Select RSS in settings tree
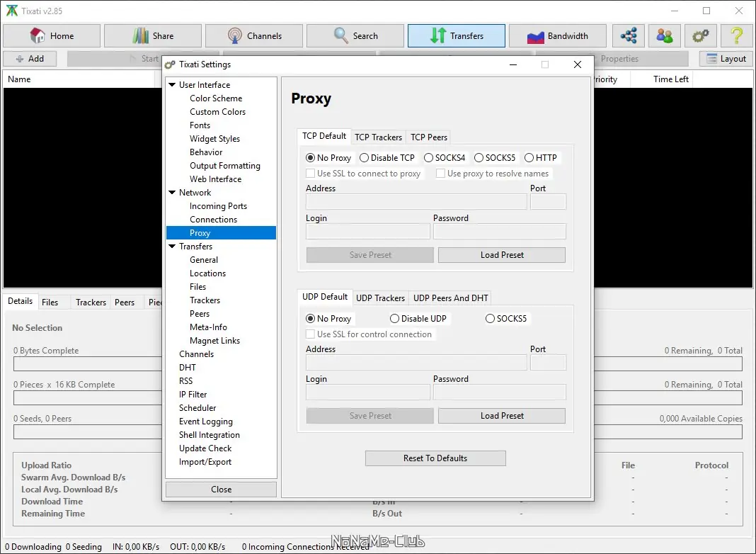Viewport: 756px width, 554px height. 185,380
